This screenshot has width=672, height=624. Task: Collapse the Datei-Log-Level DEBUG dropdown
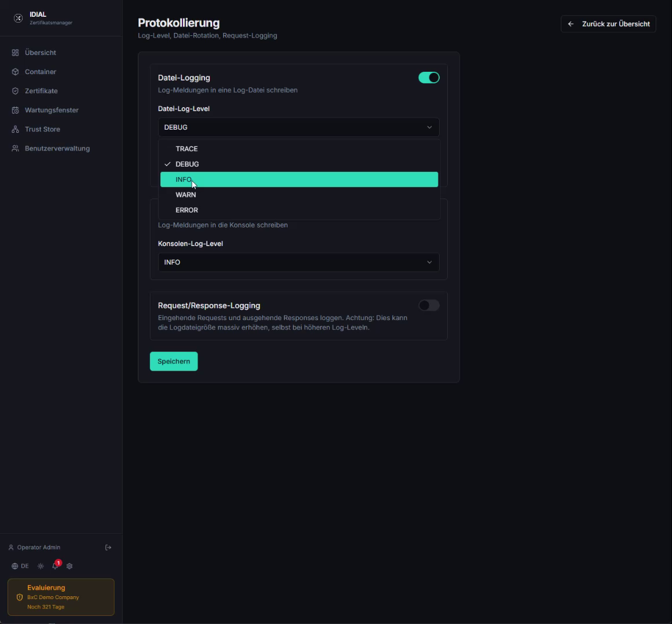[x=299, y=127]
